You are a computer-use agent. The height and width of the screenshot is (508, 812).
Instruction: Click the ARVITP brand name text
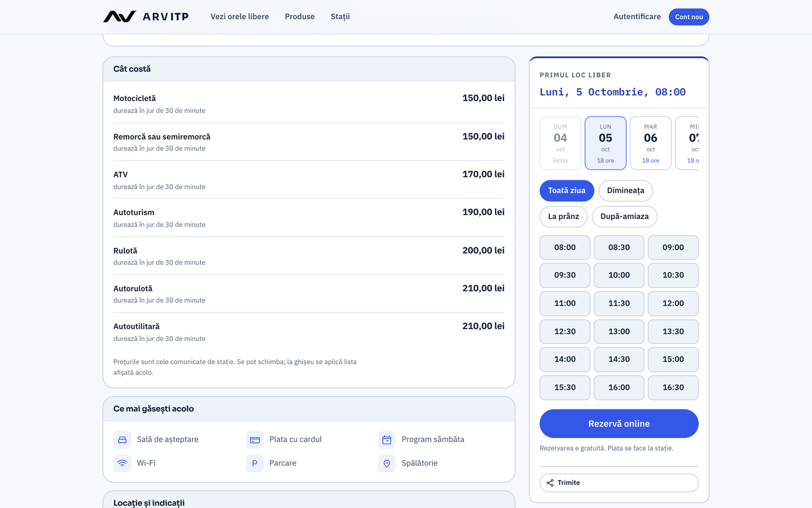point(165,17)
